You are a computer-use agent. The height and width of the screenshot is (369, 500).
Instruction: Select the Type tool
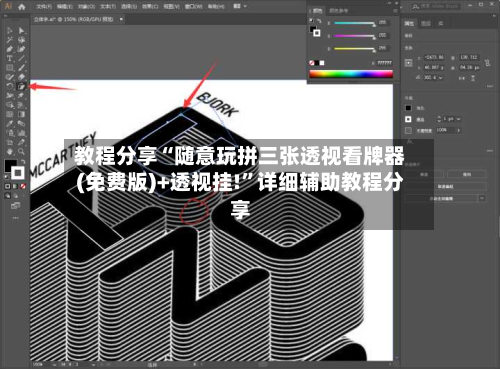[x=9, y=58]
